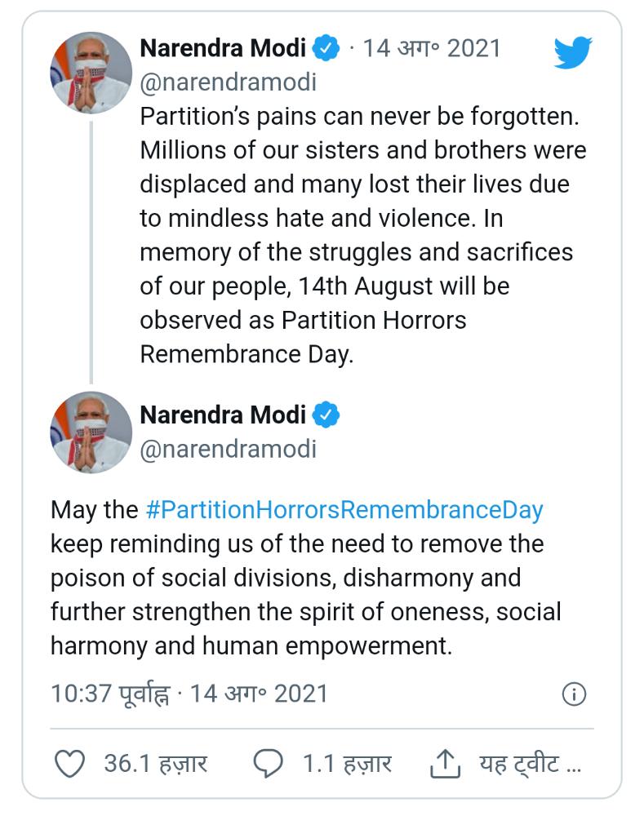Image resolution: width=644 pixels, height=816 pixels.
Task: Click the reply speech bubble icon
Action: tap(268, 765)
